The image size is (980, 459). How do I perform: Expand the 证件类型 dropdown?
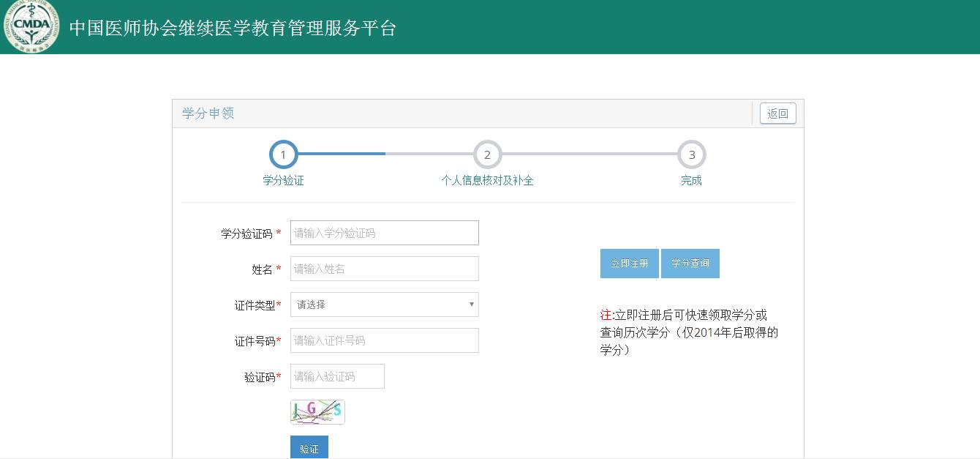coord(384,305)
